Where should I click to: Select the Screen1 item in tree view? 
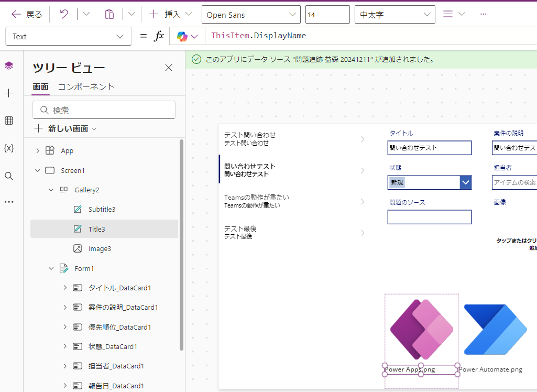73,170
